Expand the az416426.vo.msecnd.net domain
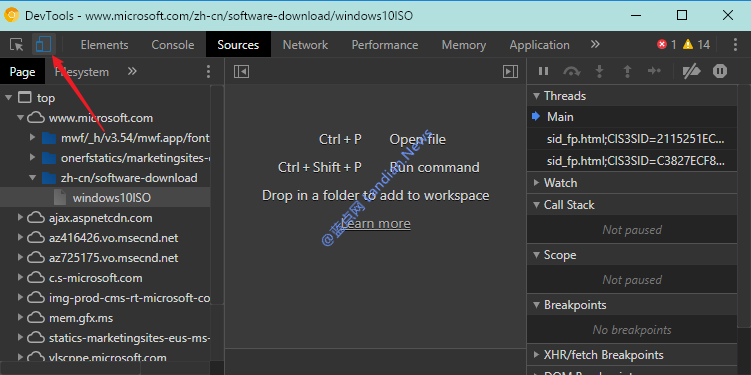 (x=20, y=238)
